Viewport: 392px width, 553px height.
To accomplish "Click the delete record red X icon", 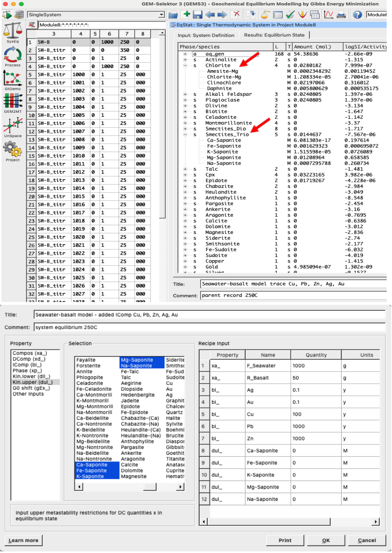I will click(x=236, y=14).
